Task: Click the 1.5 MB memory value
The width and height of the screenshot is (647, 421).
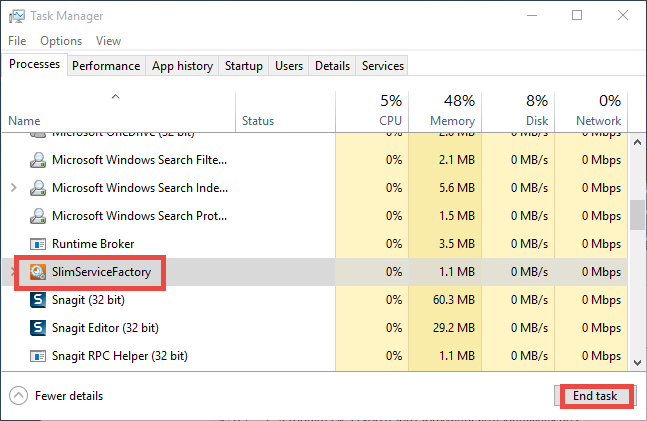Action: click(457, 216)
